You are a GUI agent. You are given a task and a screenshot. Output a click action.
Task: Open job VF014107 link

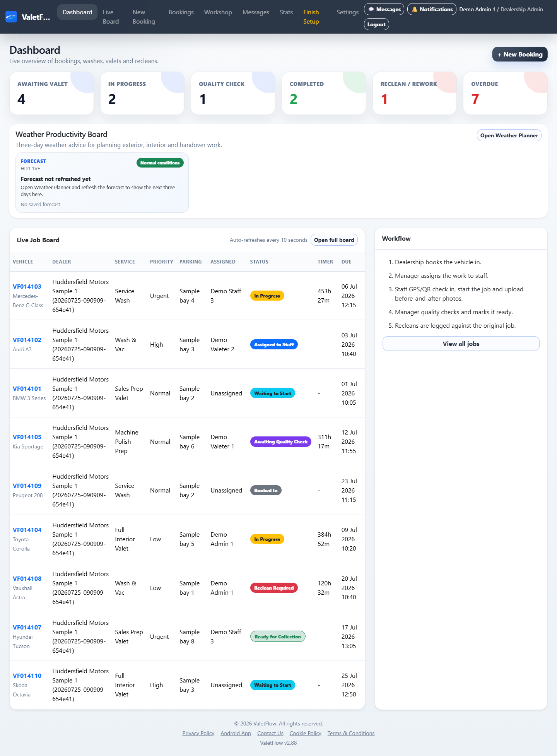click(27, 628)
